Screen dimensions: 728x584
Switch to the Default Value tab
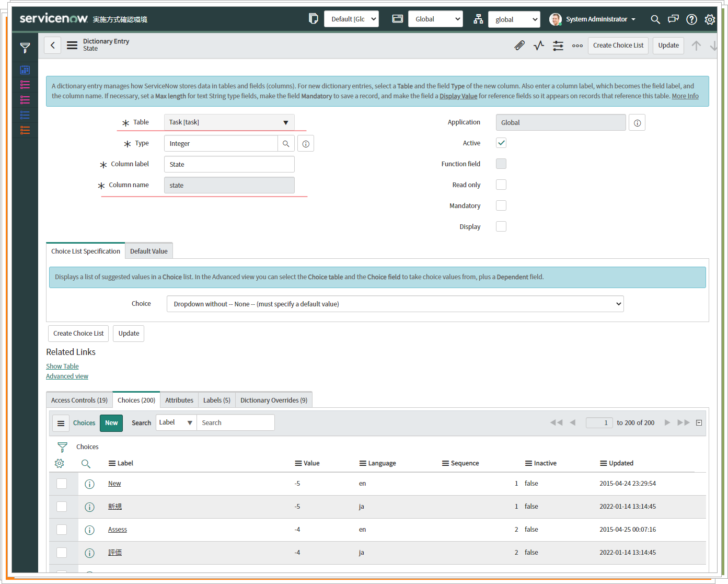coord(148,250)
